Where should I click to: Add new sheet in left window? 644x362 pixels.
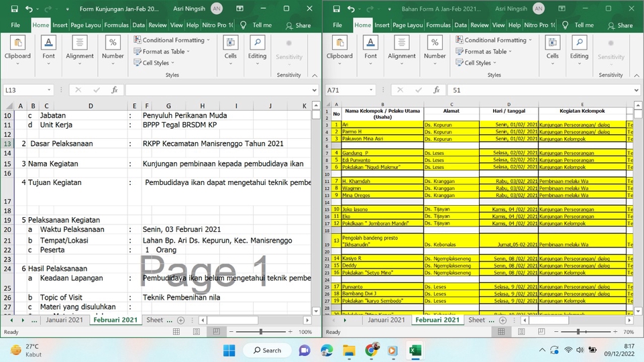180,320
